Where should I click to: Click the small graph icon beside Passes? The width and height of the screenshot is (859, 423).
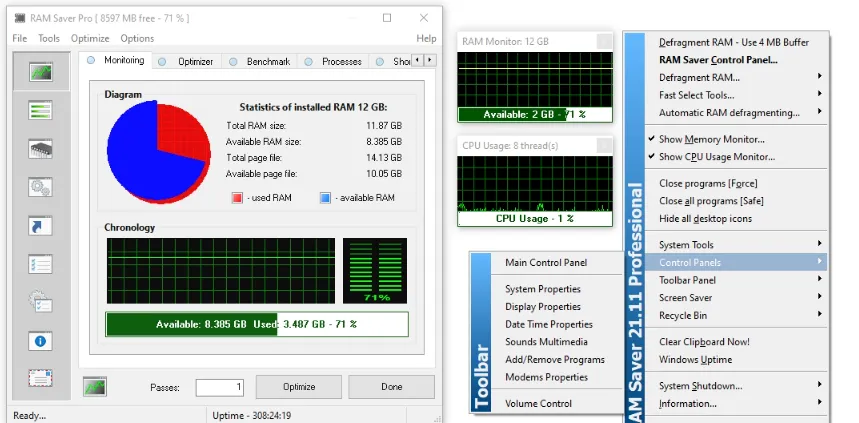coord(95,386)
